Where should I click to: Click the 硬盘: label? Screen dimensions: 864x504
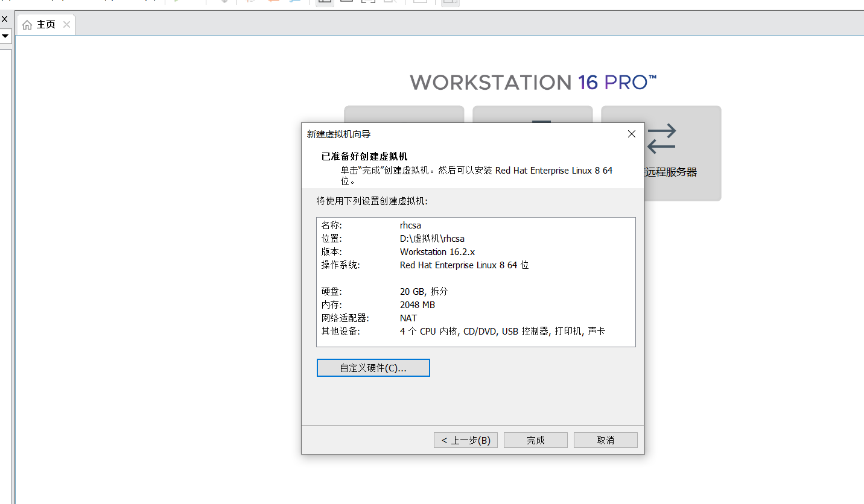[x=331, y=292]
